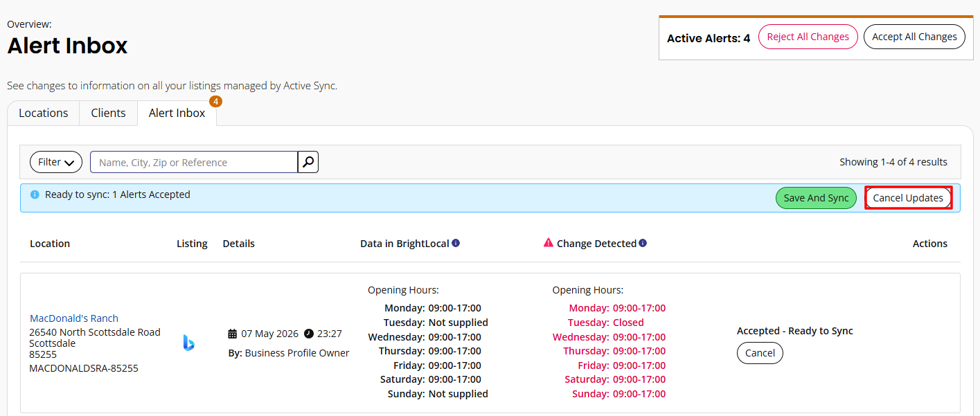Click the calendar icon near 07 May 2026
Viewport: 980px width, 416px height.
coord(233,334)
